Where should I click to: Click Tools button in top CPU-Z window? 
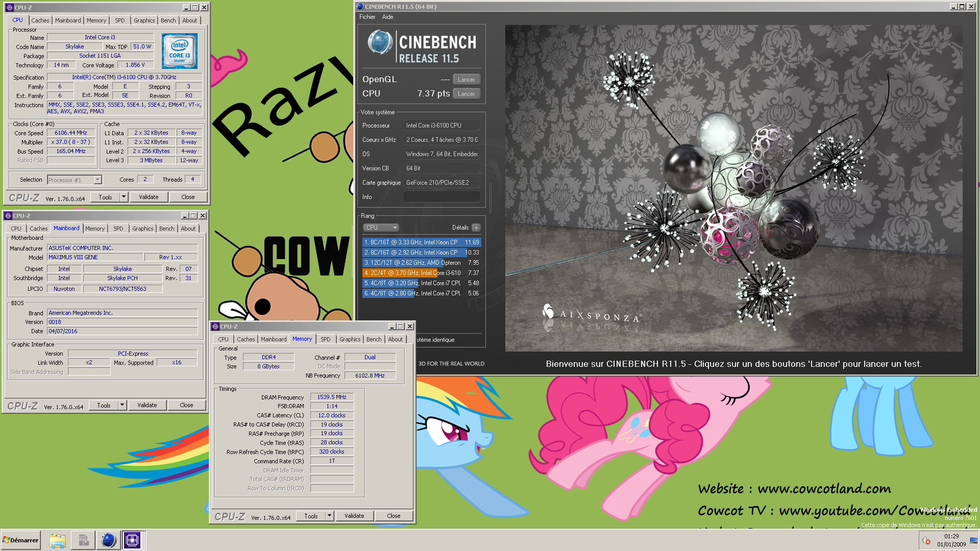click(x=106, y=197)
